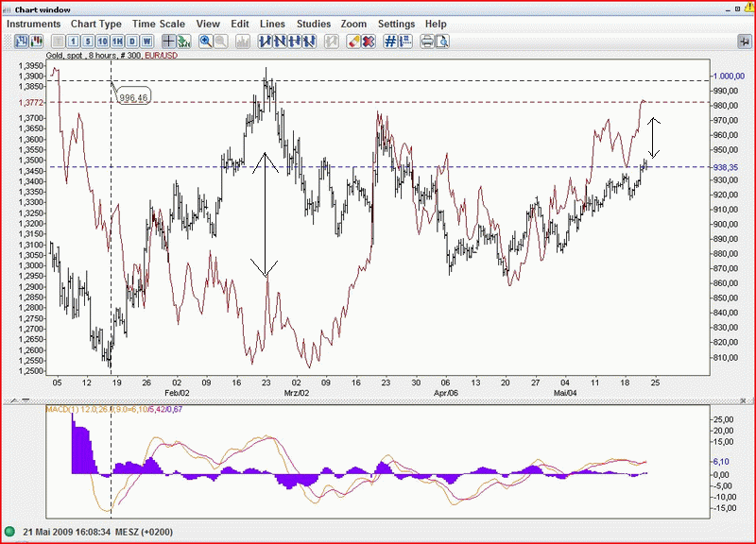This screenshot has width=756, height=544.
Task: Click the scale grid settings icon
Action: (x=405, y=42)
